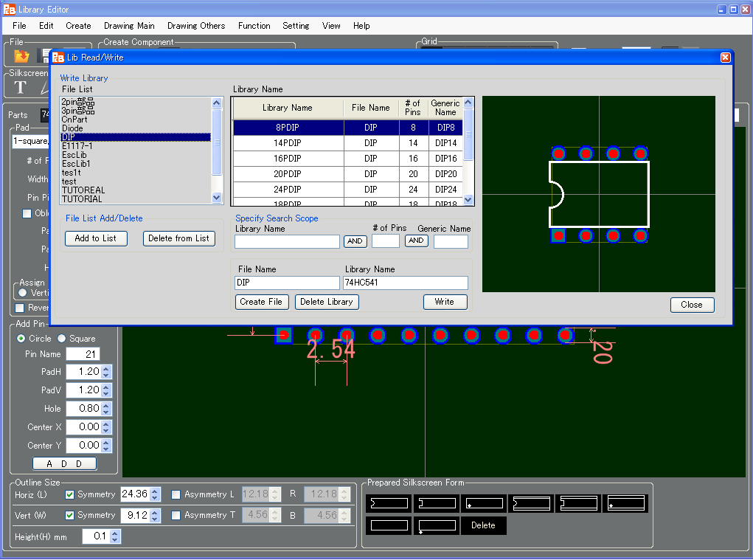Click the library table scrollbar up arrow
The image size is (753, 560).
click(468, 103)
